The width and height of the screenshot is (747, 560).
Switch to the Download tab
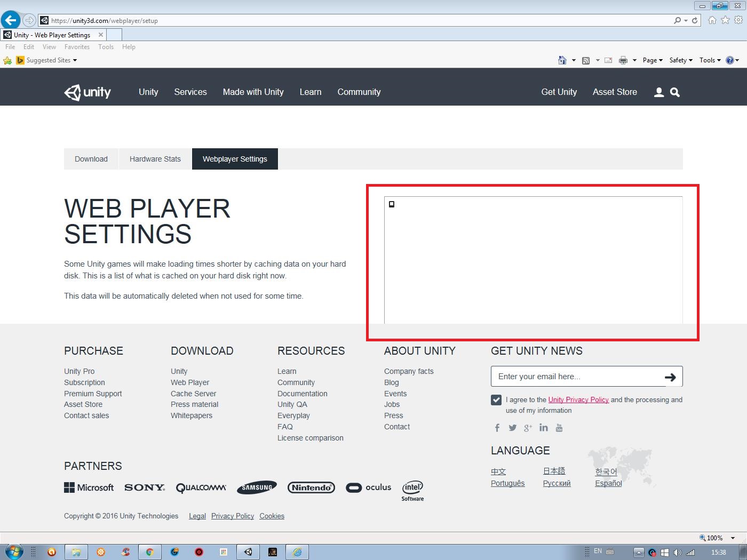click(x=91, y=159)
